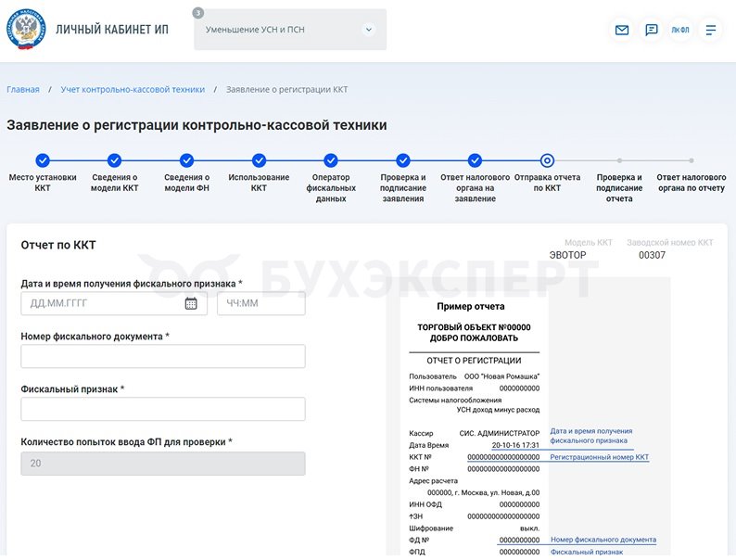Go to Главная breadcrumb
Screen dimensions: 736x560
tap(23, 89)
